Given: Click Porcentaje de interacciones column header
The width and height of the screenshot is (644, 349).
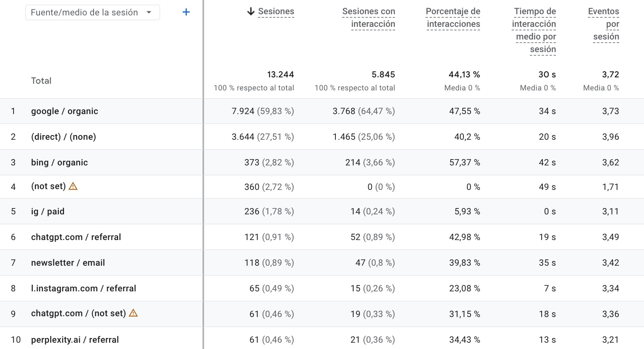Looking at the screenshot, I should click(x=453, y=18).
